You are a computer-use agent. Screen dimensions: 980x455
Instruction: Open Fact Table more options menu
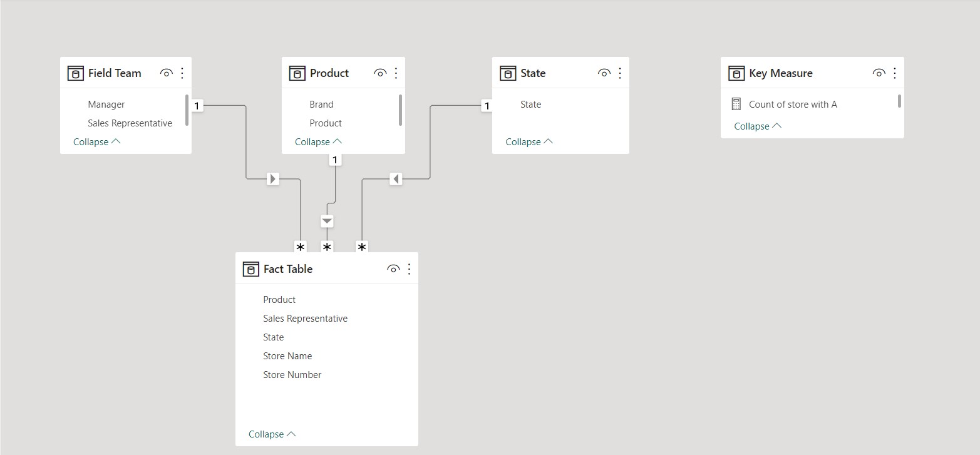[x=409, y=269]
